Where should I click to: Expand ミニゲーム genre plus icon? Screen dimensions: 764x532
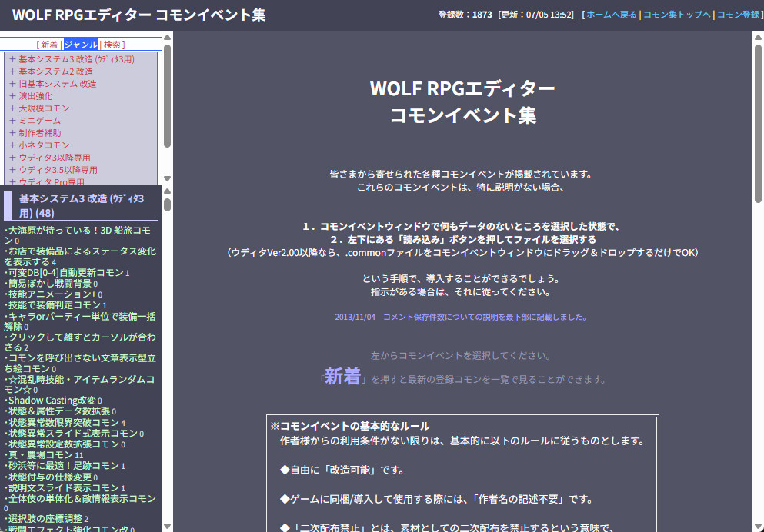tap(12, 120)
